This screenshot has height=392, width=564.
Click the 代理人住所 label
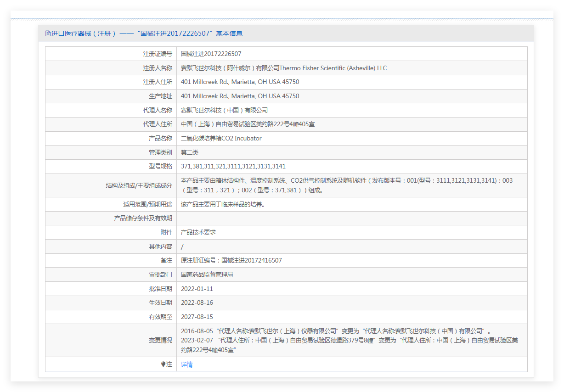(x=158, y=124)
